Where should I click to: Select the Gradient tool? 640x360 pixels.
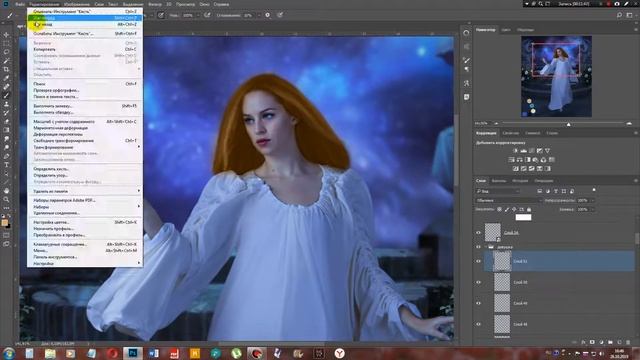point(7,130)
